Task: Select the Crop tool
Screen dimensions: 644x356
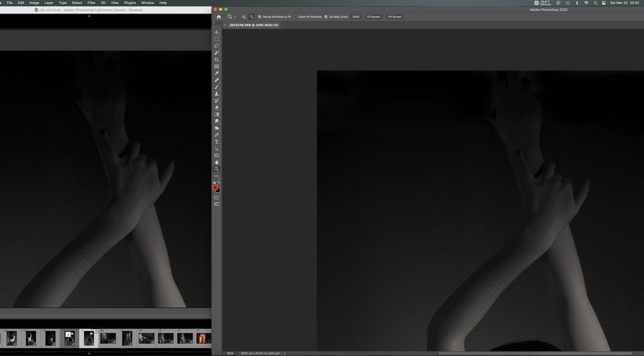Action: coord(217,60)
